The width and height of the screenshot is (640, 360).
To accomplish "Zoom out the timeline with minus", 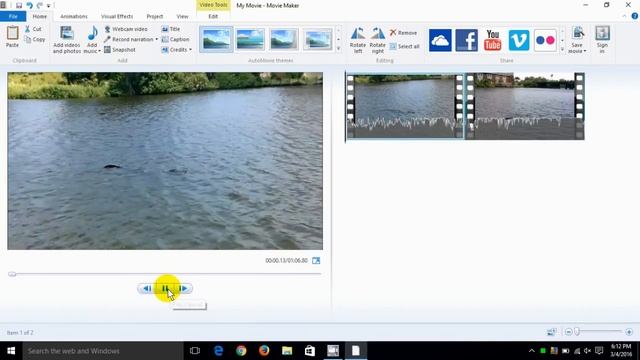I will pos(569,332).
